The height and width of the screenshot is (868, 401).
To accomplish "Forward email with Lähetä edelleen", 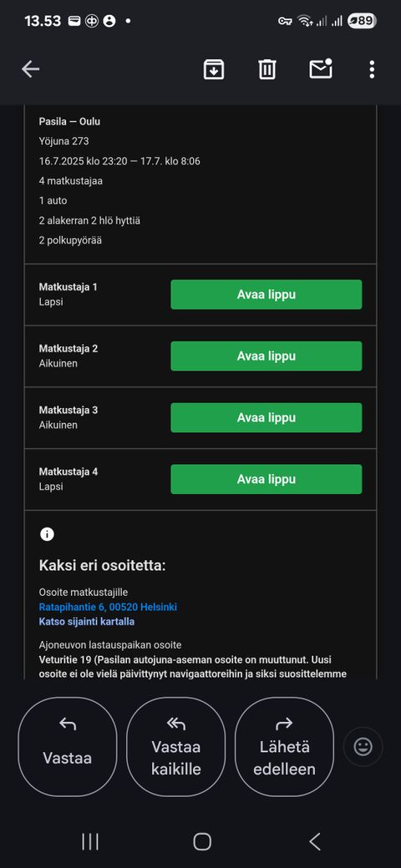I will pos(284,747).
